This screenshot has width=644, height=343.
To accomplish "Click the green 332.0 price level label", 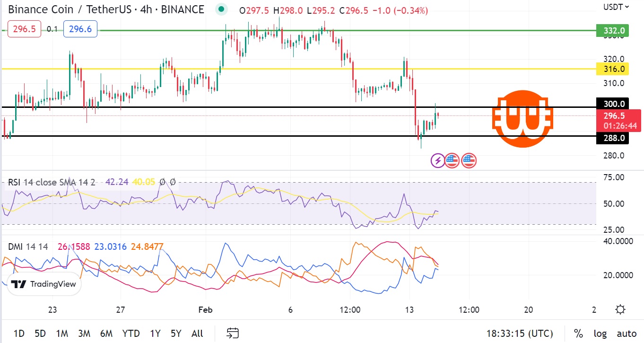I will pos(613,31).
